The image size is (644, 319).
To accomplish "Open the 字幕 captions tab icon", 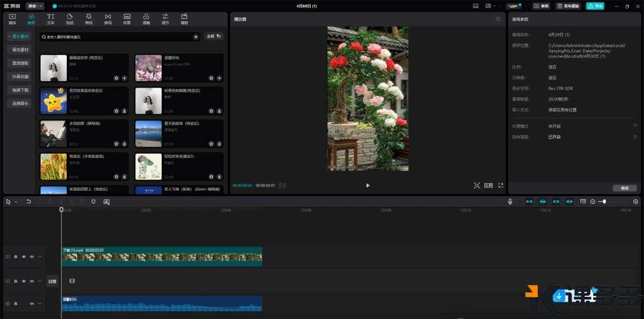I will coord(127,17).
